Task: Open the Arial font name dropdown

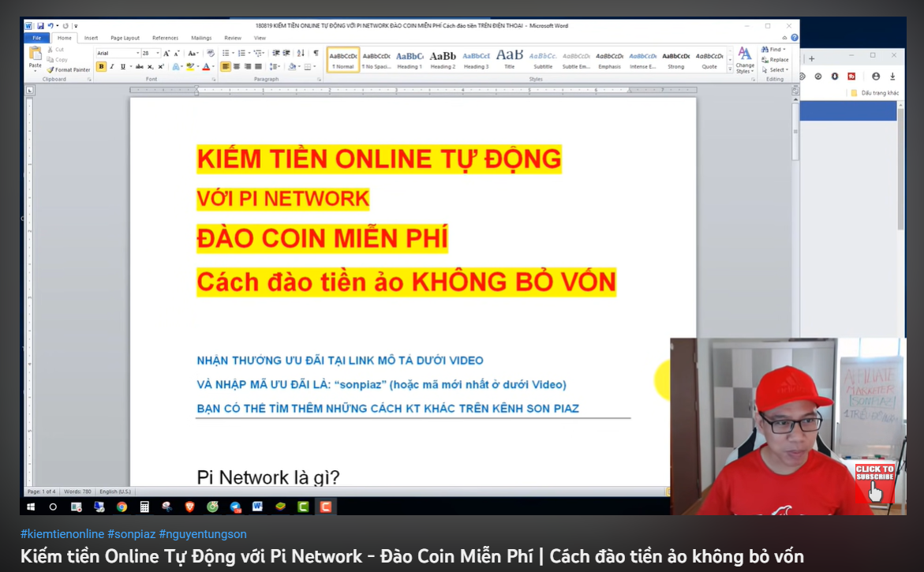Action: [138, 53]
